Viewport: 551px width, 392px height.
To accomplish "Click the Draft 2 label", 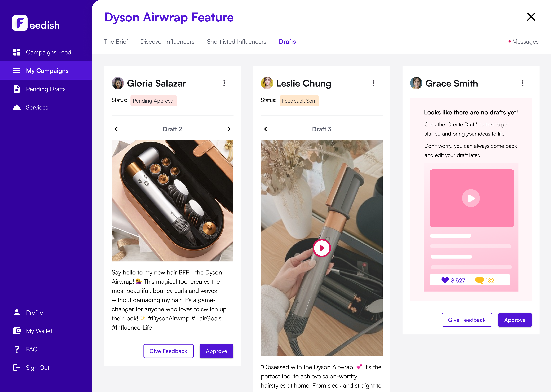I will coord(172,129).
